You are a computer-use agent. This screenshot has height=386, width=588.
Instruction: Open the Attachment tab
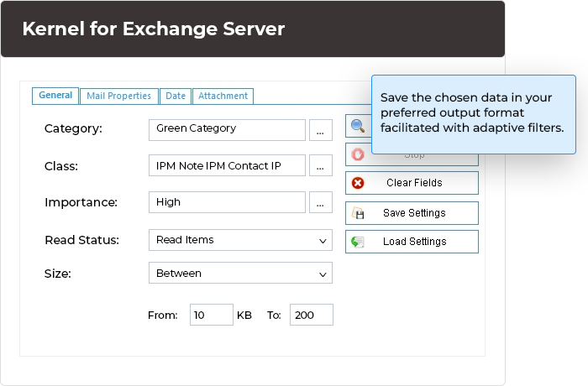pyautogui.click(x=223, y=96)
